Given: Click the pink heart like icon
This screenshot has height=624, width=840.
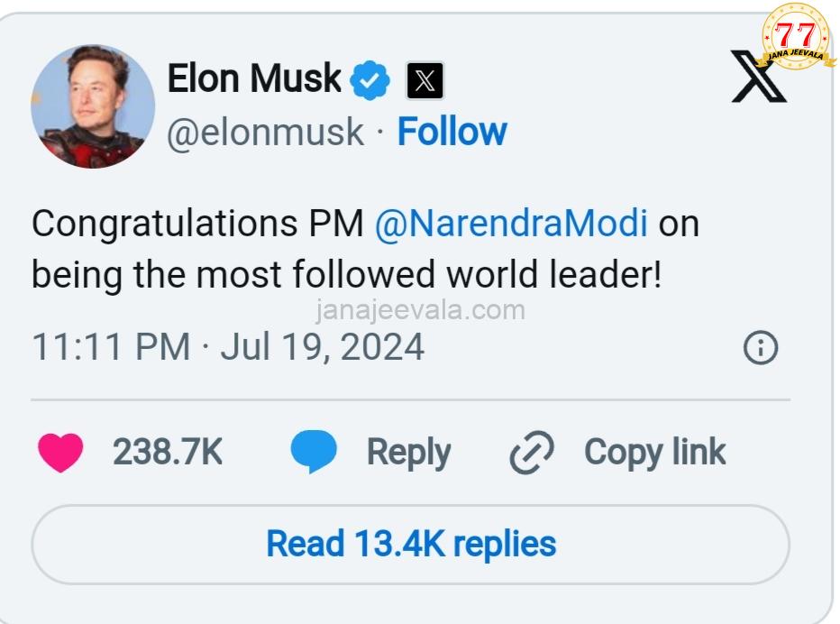Looking at the screenshot, I should click(60, 453).
